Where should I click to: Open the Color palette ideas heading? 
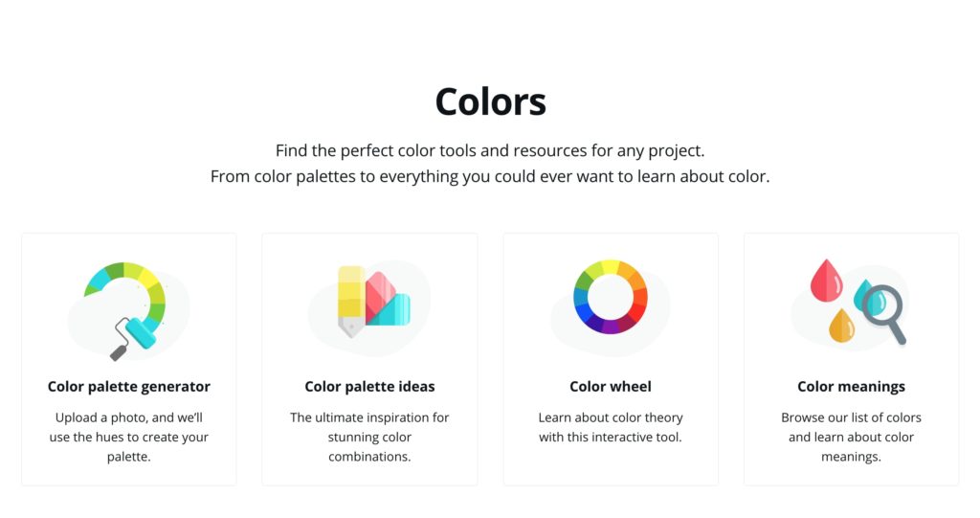click(369, 387)
